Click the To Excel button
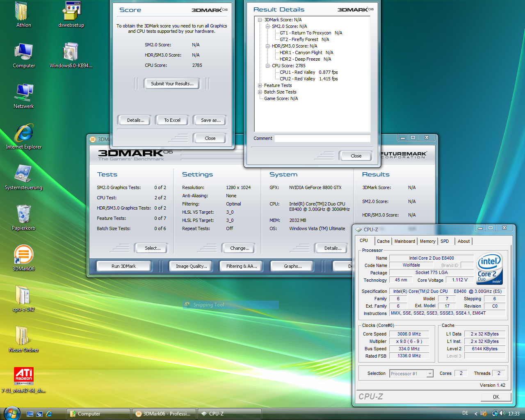525x420 pixels. point(172,120)
